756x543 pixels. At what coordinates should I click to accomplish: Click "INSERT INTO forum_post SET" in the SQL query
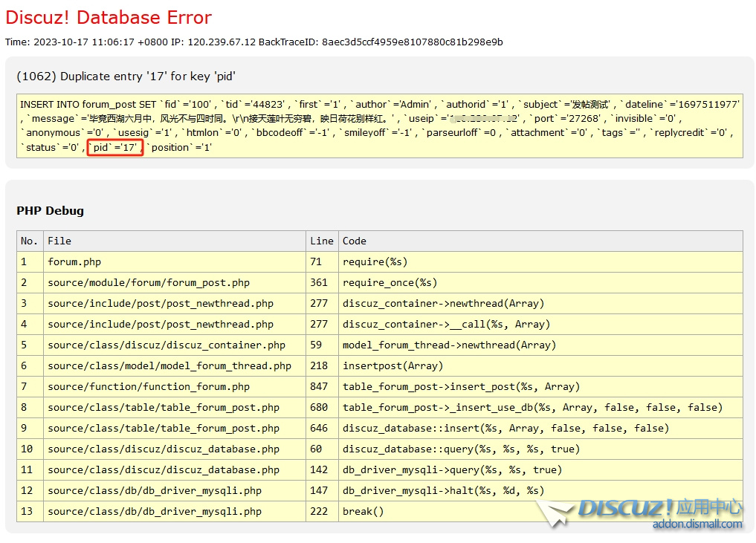click(88, 105)
